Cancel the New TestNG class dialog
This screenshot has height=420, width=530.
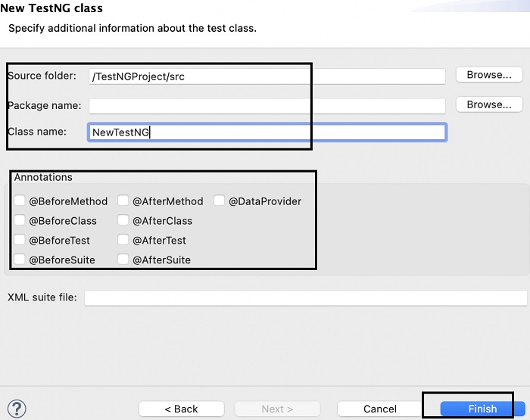[380, 409]
